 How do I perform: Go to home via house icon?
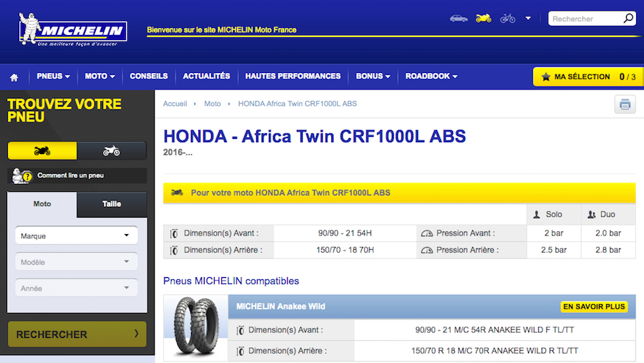click(14, 77)
